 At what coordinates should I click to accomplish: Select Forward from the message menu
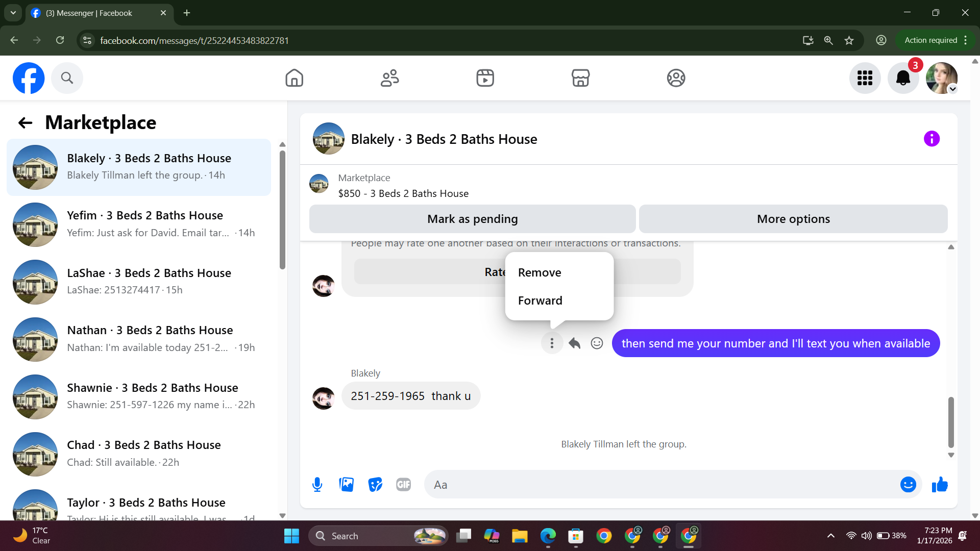click(540, 300)
